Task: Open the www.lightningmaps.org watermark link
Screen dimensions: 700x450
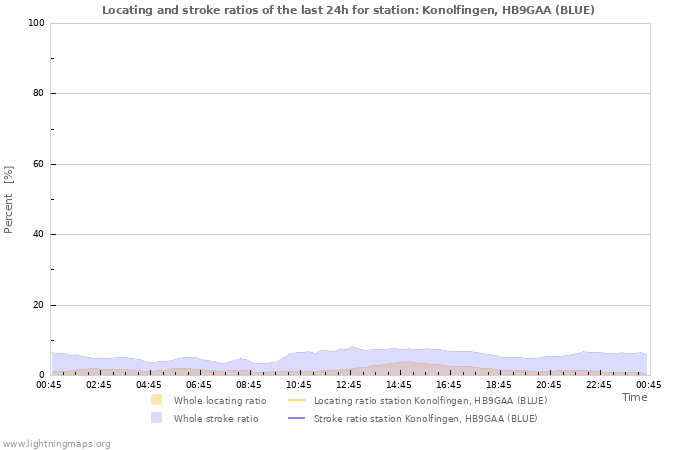Action: [x=56, y=443]
